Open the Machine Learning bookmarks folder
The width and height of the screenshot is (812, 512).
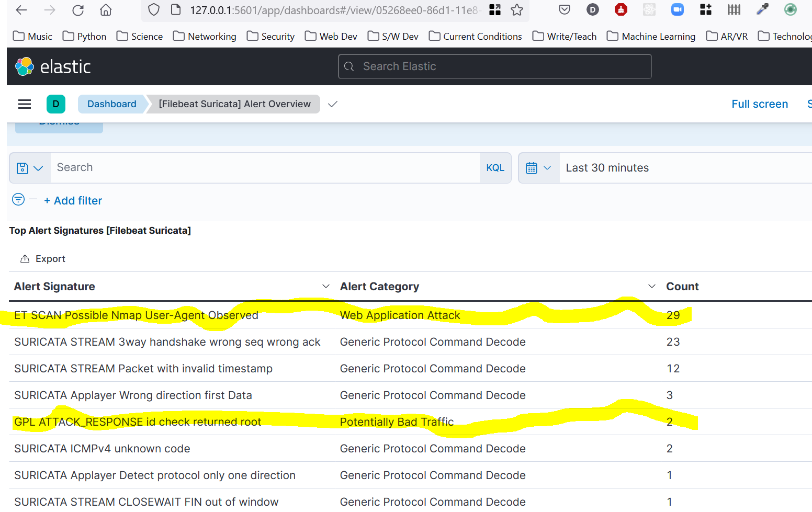[651, 36]
